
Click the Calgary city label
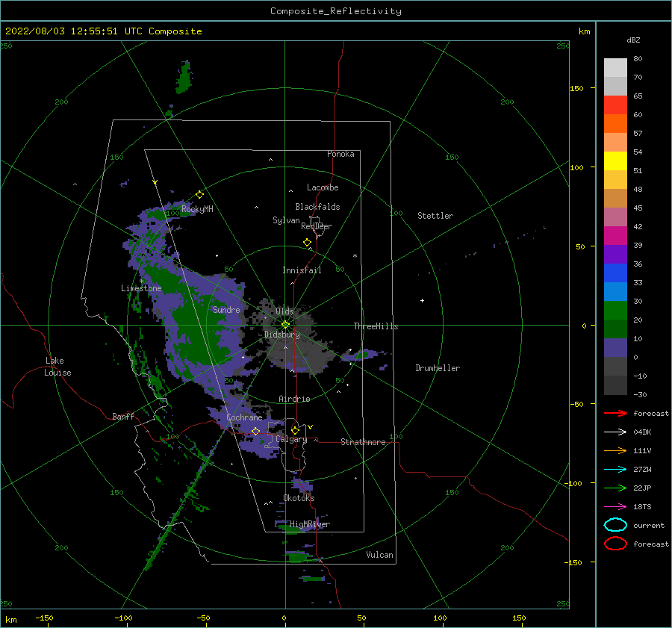coord(291,439)
